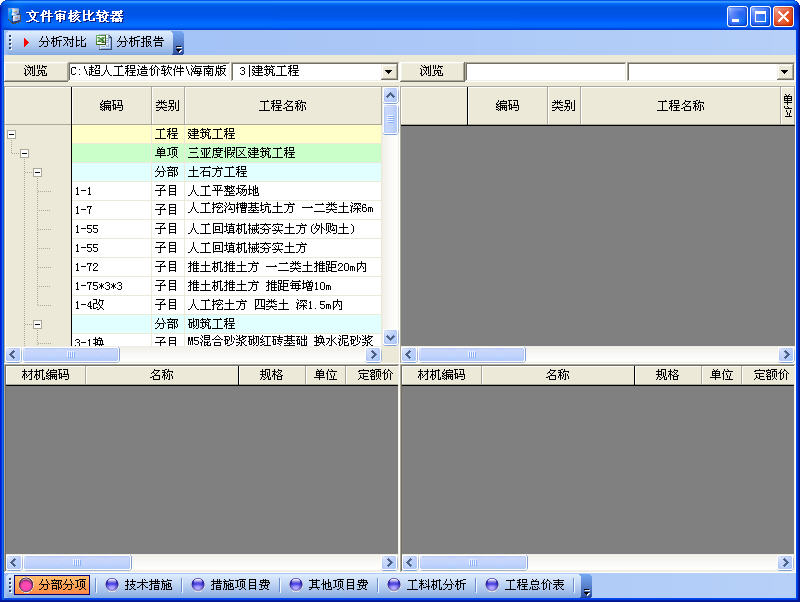This screenshot has height=602, width=800.
Task: Open the 工程总价表 tab
Action: [x=524, y=584]
